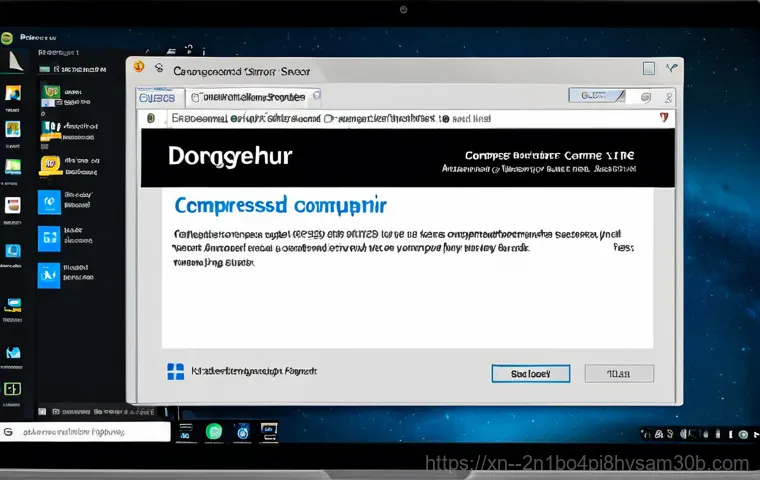Click the small green icon heading above app list

(45, 69)
